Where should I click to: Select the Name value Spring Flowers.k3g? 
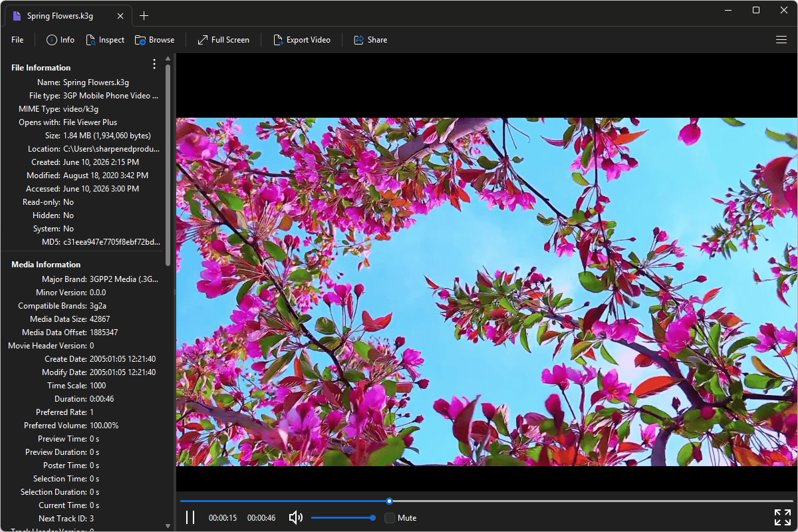[96, 82]
